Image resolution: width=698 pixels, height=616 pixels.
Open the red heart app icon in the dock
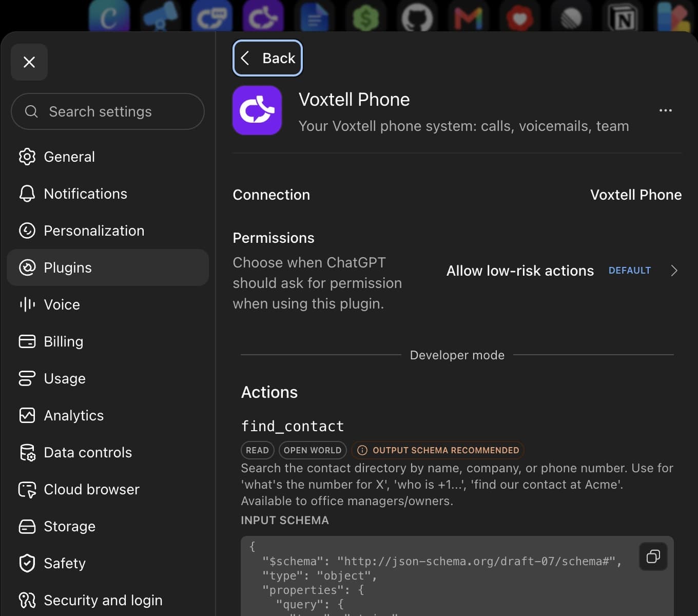520,17
